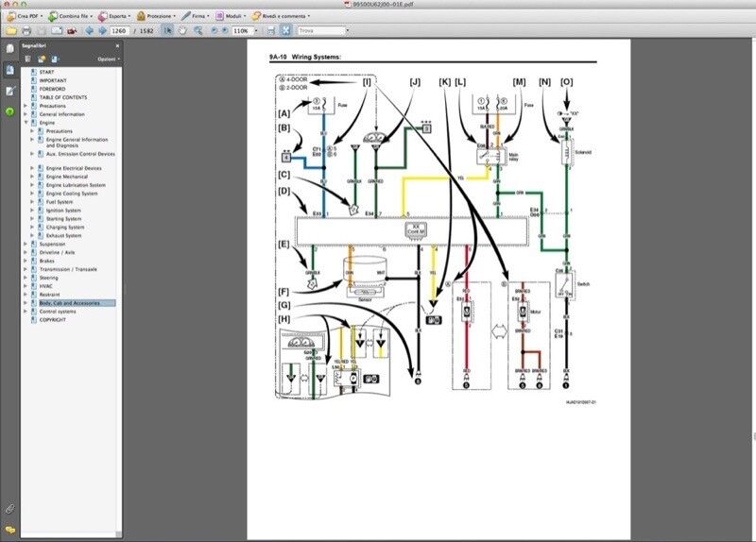This screenshot has width=756, height=542.
Task: Open the Crea PDF menu
Action: [24, 16]
